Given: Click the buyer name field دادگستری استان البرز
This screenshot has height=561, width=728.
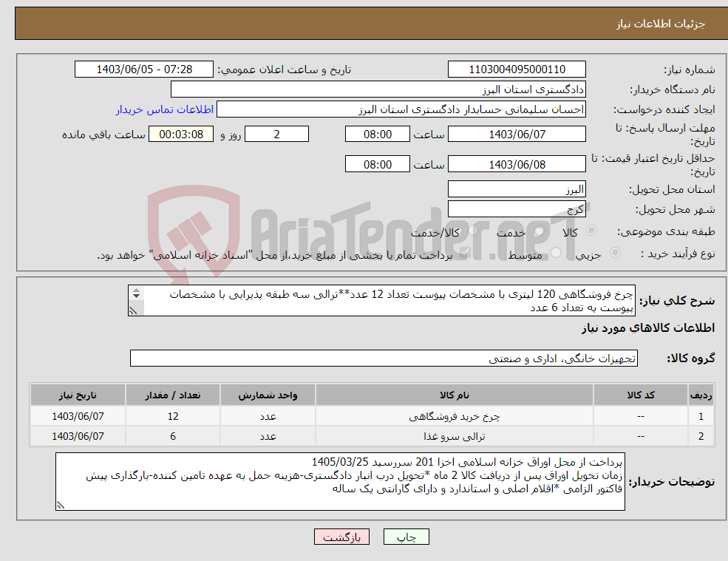Looking at the screenshot, I should click(x=378, y=89).
